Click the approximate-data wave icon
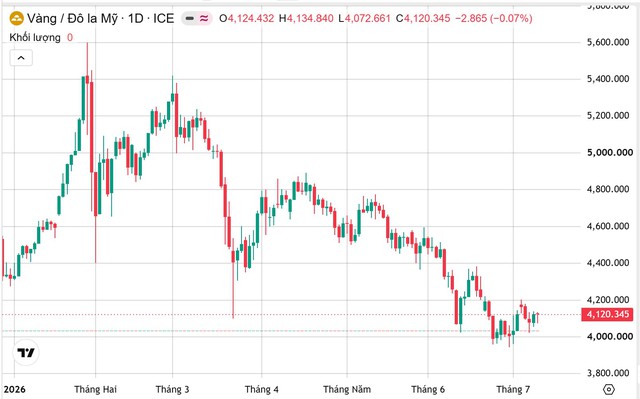The image size is (640, 399). click(204, 18)
